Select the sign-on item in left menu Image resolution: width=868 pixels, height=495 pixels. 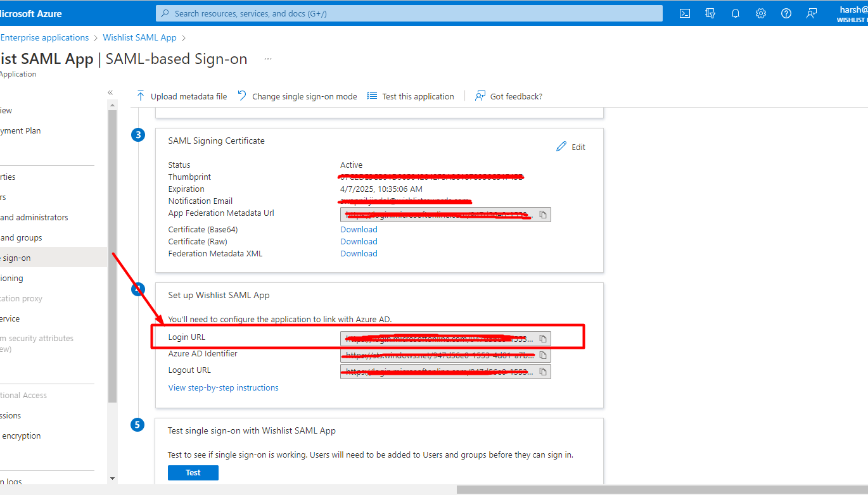click(53, 258)
